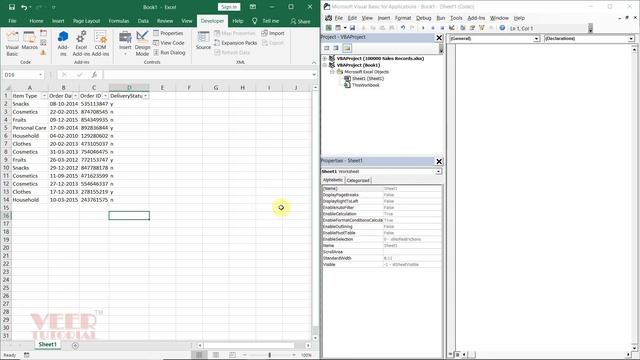Toggle Folders icon in Project pane
Screen dimensions: 640x360
347,48
